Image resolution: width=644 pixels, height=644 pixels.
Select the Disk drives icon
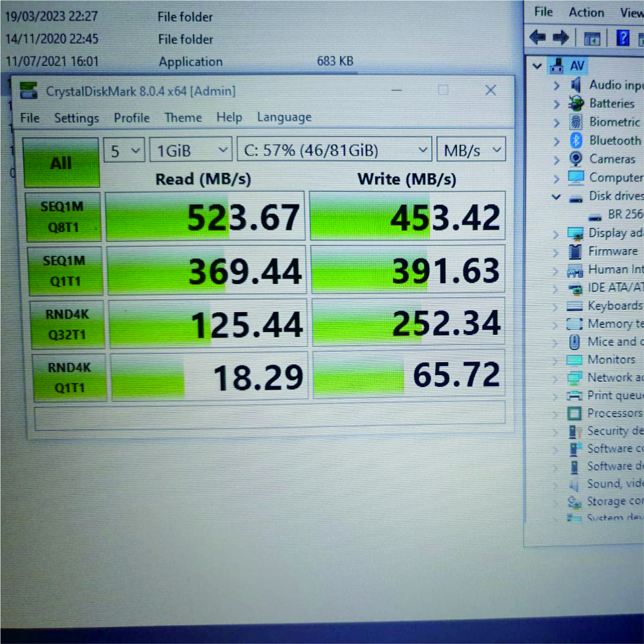click(x=576, y=198)
